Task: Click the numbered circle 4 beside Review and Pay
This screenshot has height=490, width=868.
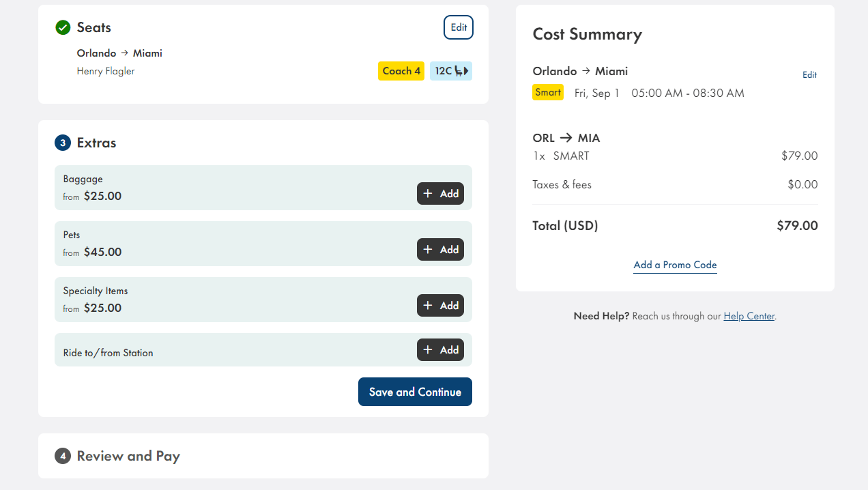Action: 62,456
